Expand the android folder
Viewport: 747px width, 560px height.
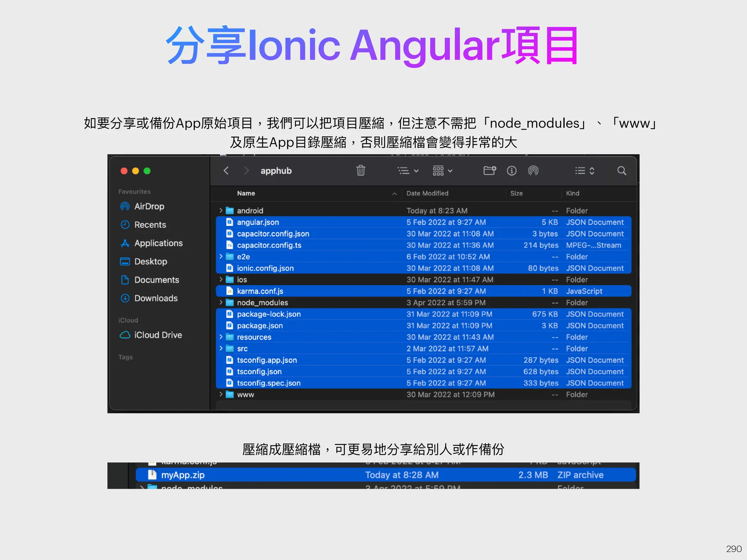(221, 210)
